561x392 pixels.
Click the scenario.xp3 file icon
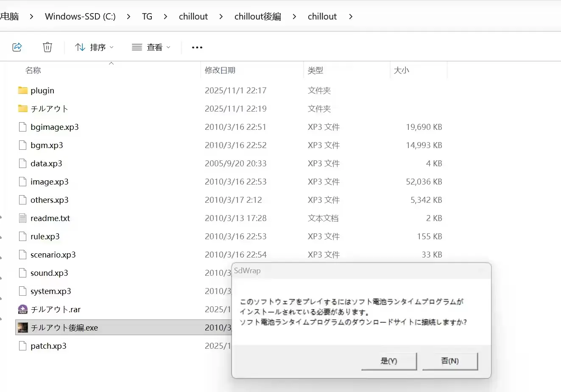pyautogui.click(x=23, y=255)
